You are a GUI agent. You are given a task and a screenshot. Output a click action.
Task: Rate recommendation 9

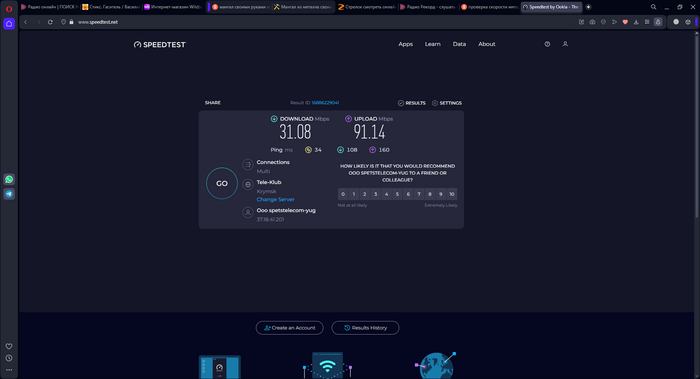coord(441,194)
